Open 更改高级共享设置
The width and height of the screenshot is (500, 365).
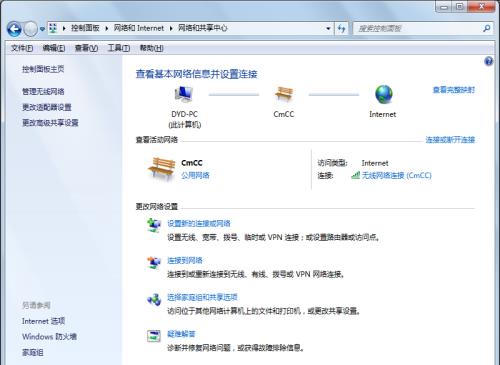(x=50, y=123)
